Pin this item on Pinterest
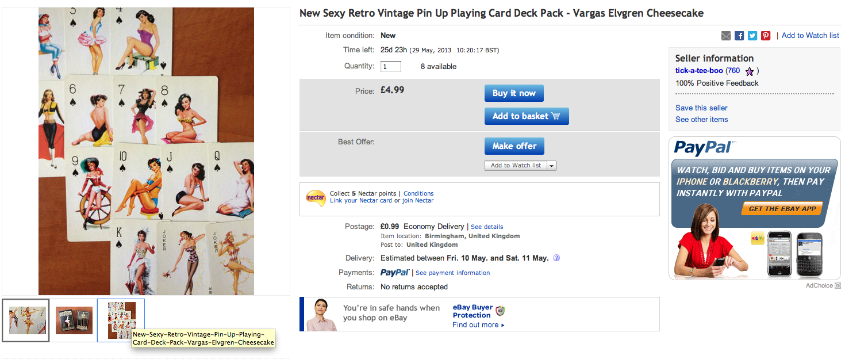Image resolution: width=868 pixels, height=363 pixels. coord(766,36)
